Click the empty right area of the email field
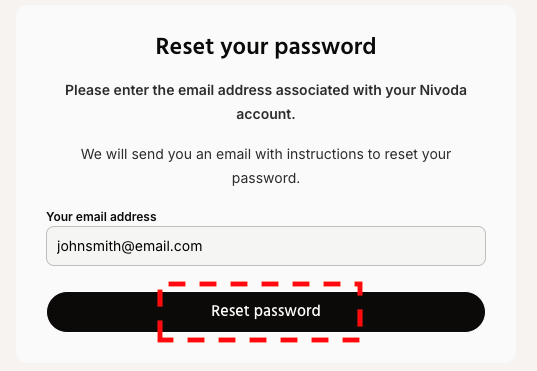Image resolution: width=537 pixels, height=371 pixels. coord(342,246)
